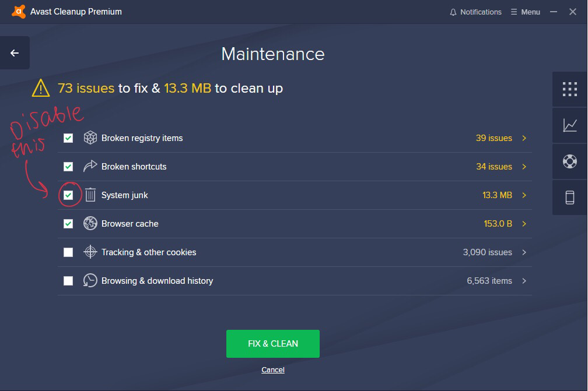Click the 39 issues count

tap(494, 138)
